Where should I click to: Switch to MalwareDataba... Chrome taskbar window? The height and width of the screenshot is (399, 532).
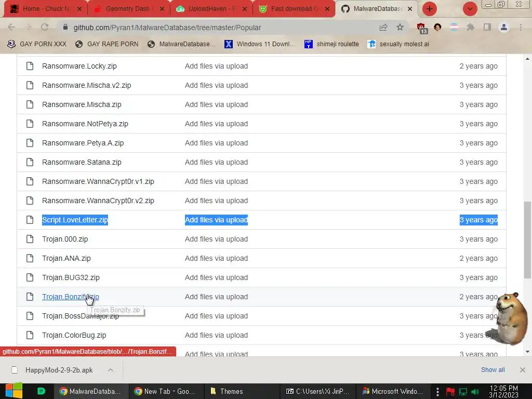tap(91, 391)
